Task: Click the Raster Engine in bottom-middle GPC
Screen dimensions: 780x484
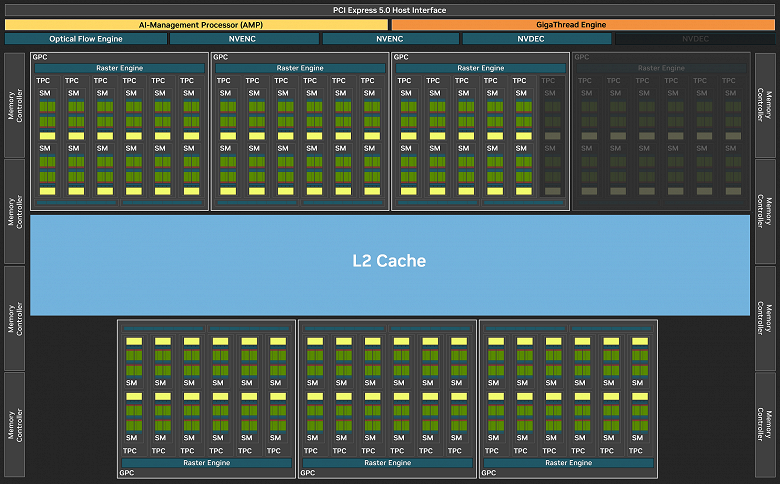Action: coord(388,463)
